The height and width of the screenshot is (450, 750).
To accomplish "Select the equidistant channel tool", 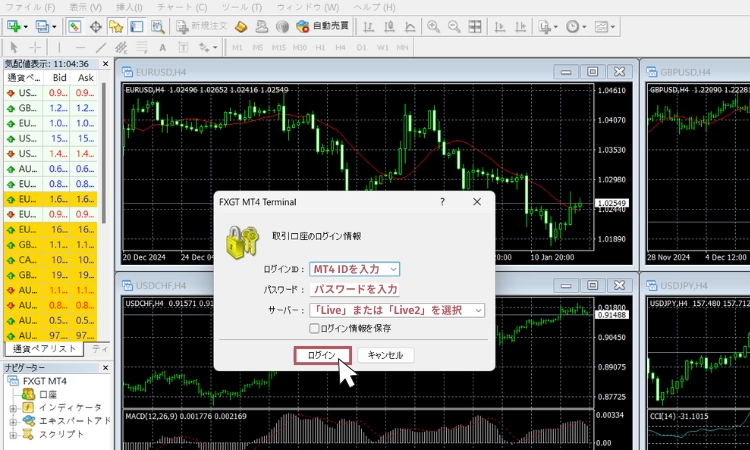I will click(x=121, y=47).
